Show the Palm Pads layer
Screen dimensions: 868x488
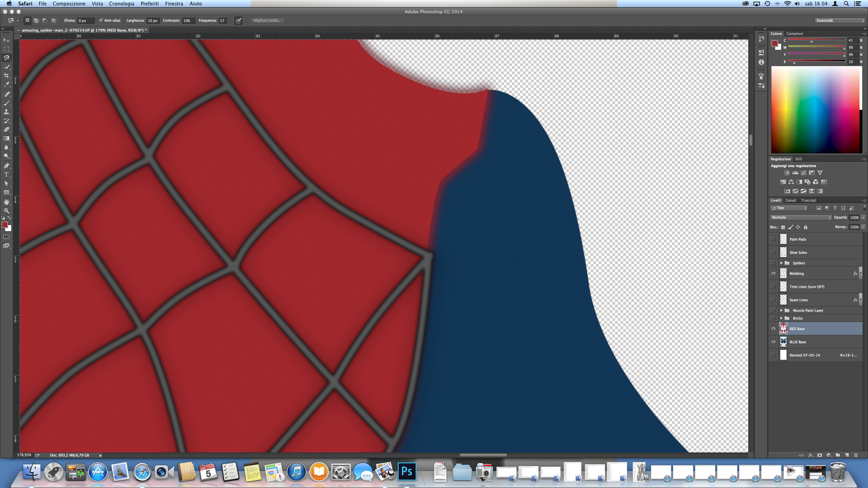tap(773, 239)
